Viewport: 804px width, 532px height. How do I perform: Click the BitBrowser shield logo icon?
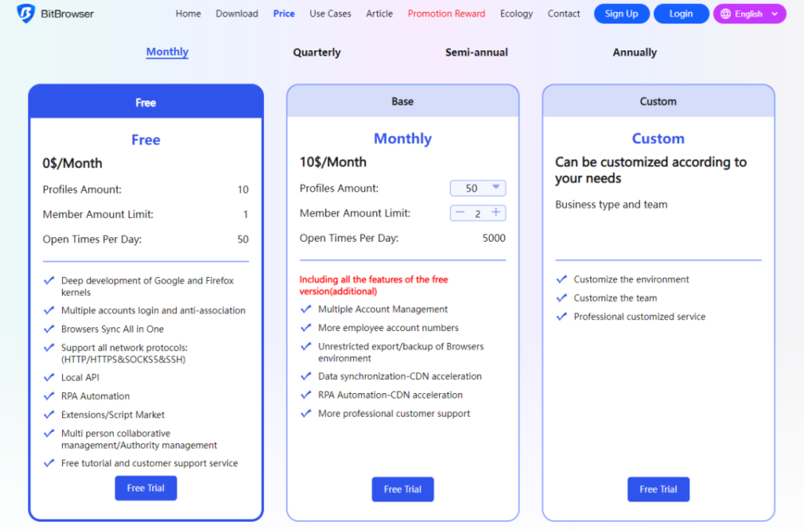pyautogui.click(x=26, y=13)
